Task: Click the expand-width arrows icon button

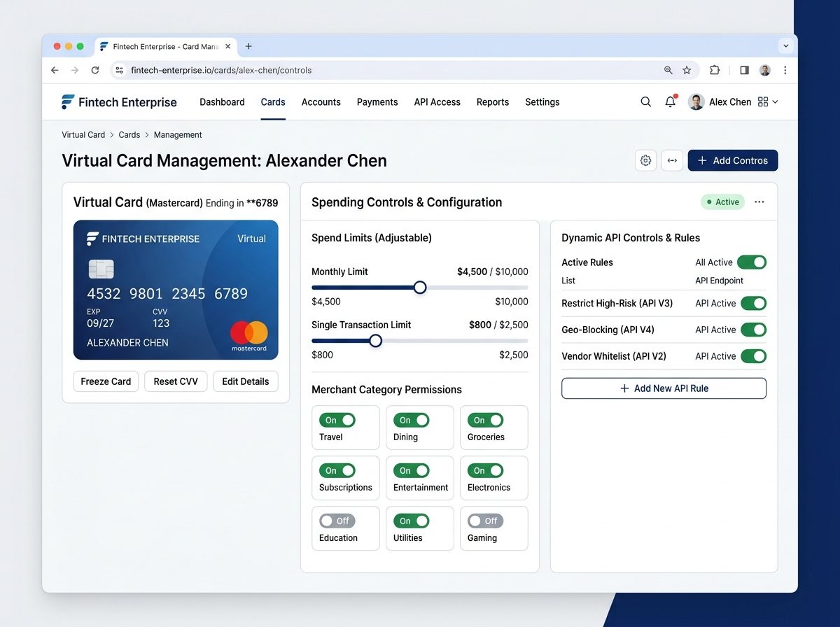Action: pos(672,160)
